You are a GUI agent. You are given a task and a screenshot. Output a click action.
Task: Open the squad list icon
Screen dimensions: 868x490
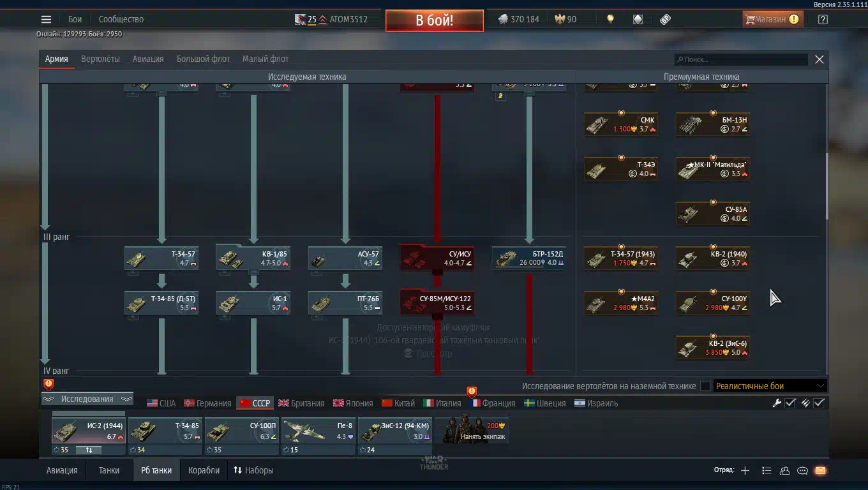pyautogui.click(x=767, y=471)
